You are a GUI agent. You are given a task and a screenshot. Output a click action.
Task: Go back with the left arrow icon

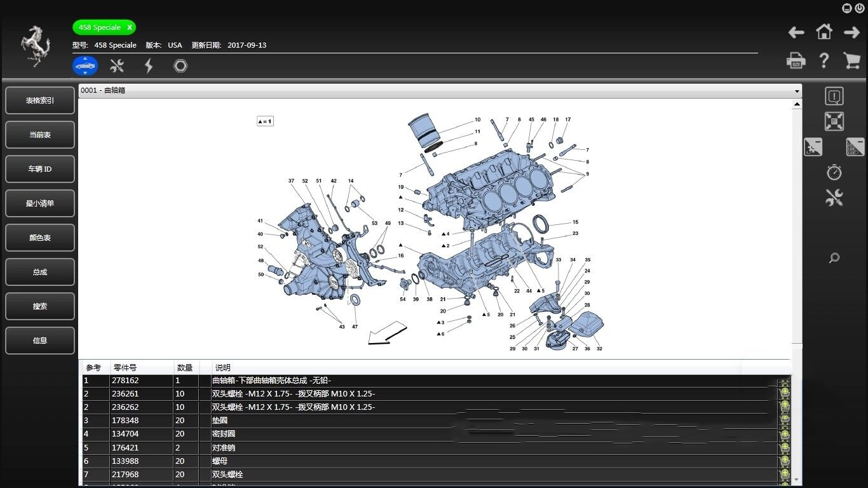[x=796, y=32]
